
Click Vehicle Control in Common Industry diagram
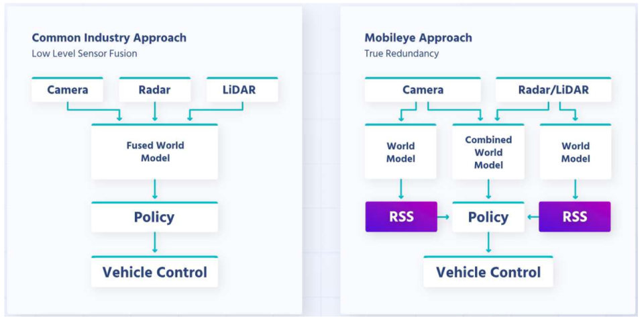pos(154,272)
